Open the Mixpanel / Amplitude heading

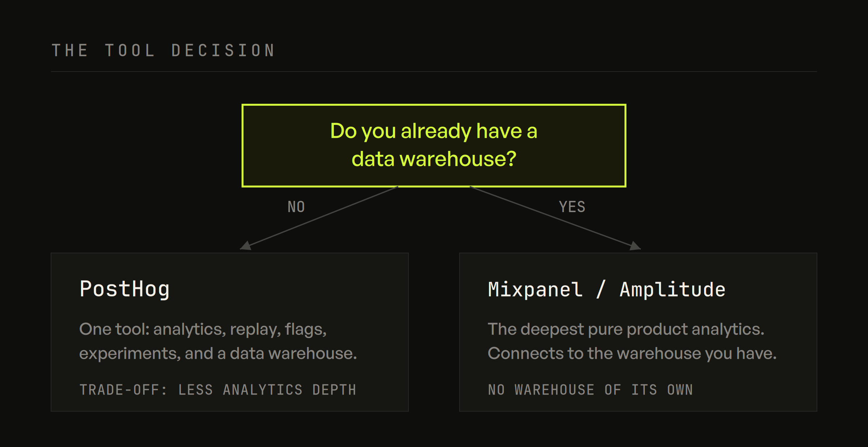(x=607, y=290)
